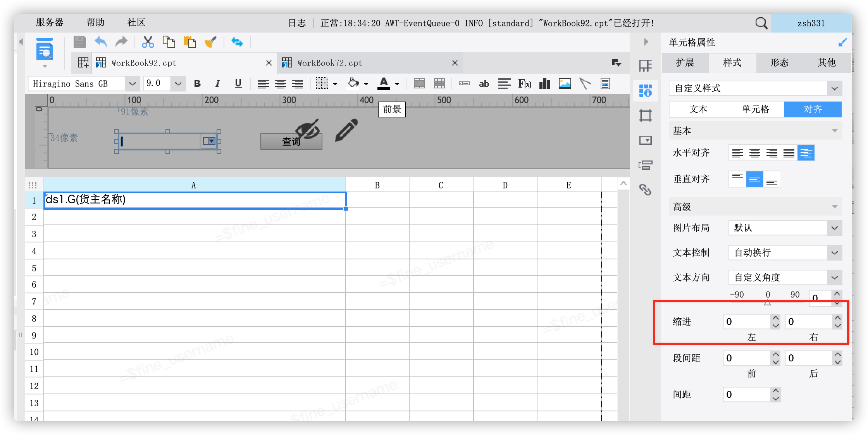The image size is (868, 435).
Task: Open the font name dropdown
Action: (x=132, y=83)
